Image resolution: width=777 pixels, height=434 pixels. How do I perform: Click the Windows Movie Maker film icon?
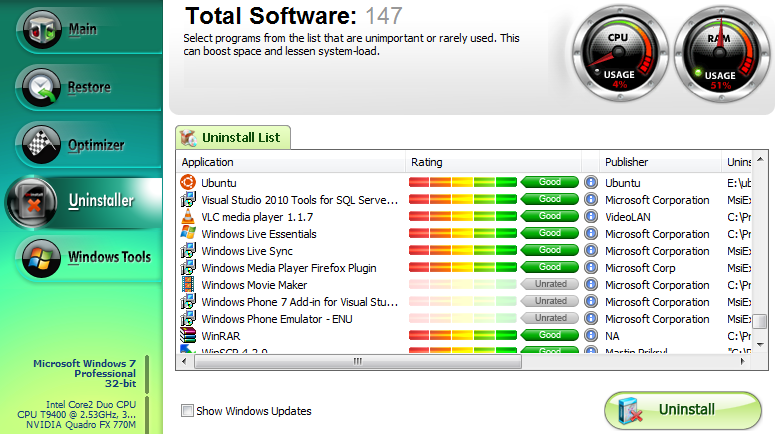tap(188, 284)
